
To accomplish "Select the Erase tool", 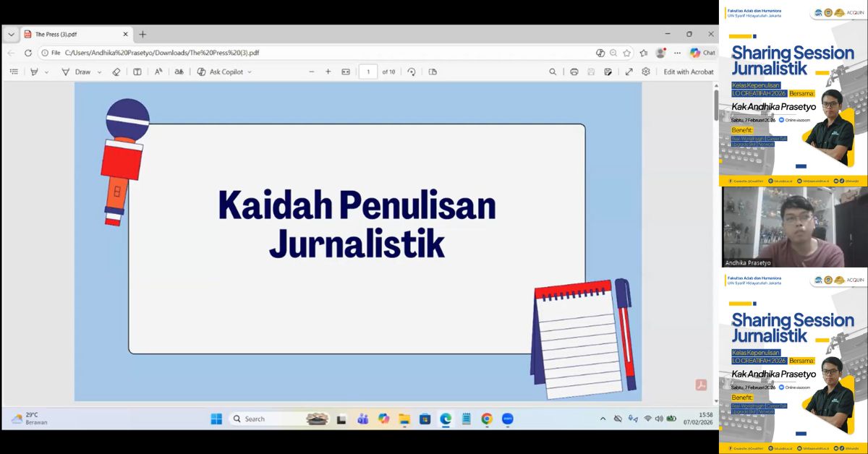I will point(116,72).
